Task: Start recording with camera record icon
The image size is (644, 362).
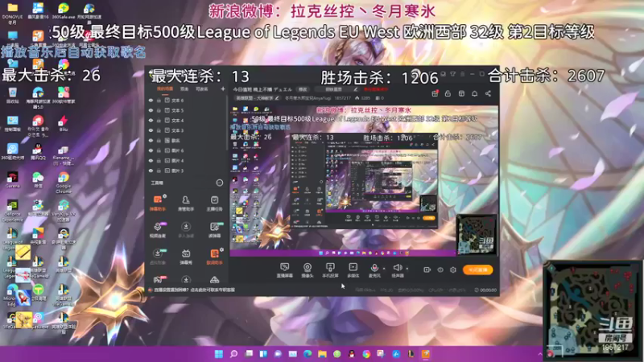Action: [427, 269]
